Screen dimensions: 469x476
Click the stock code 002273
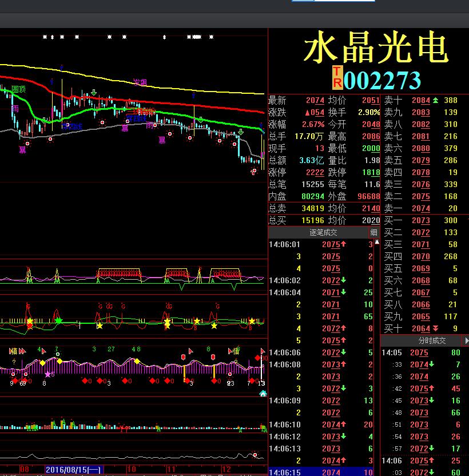(382, 80)
